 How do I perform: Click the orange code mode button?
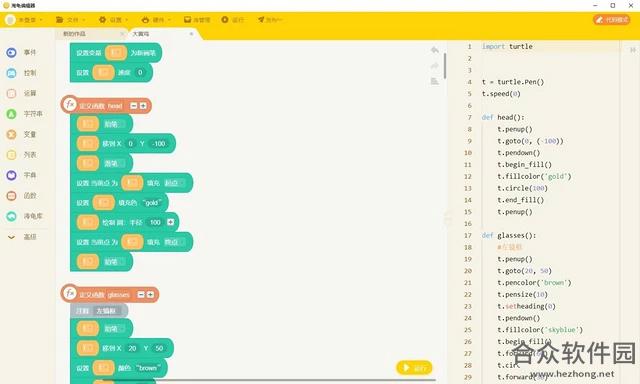tap(611, 20)
